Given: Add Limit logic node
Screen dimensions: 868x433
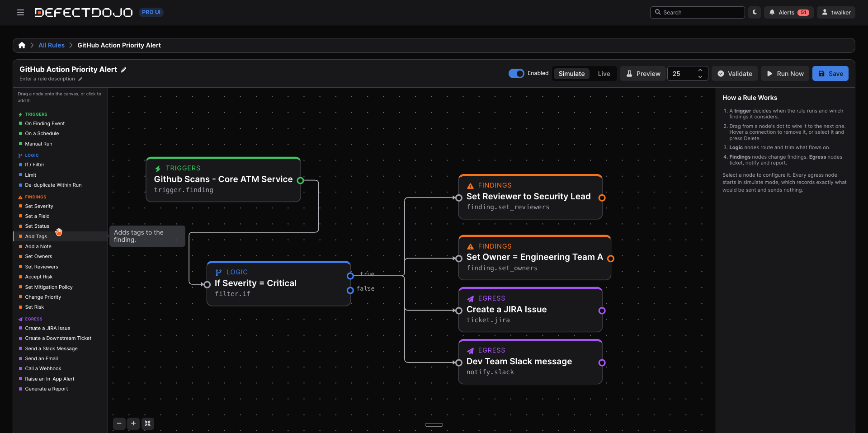Looking at the screenshot, I should [x=61, y=175].
